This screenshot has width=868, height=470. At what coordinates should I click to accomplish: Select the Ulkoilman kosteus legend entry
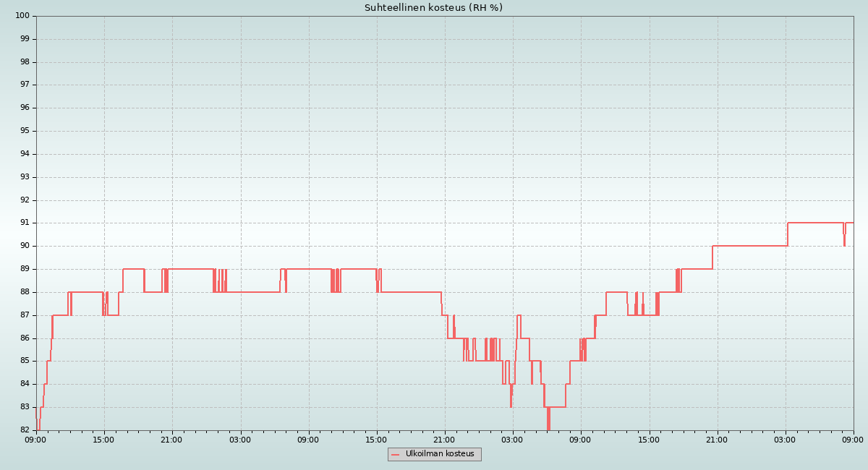tap(439, 454)
